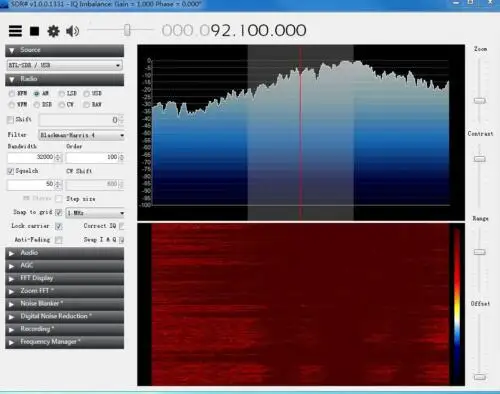The image size is (500, 394).
Task: Open the RTL-SDR / USB source dropdown
Action: (x=64, y=65)
